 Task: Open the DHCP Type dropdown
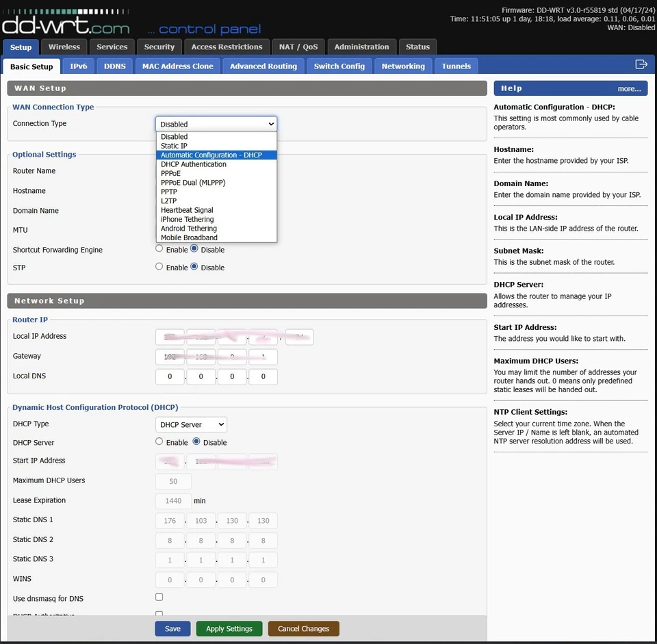click(191, 424)
